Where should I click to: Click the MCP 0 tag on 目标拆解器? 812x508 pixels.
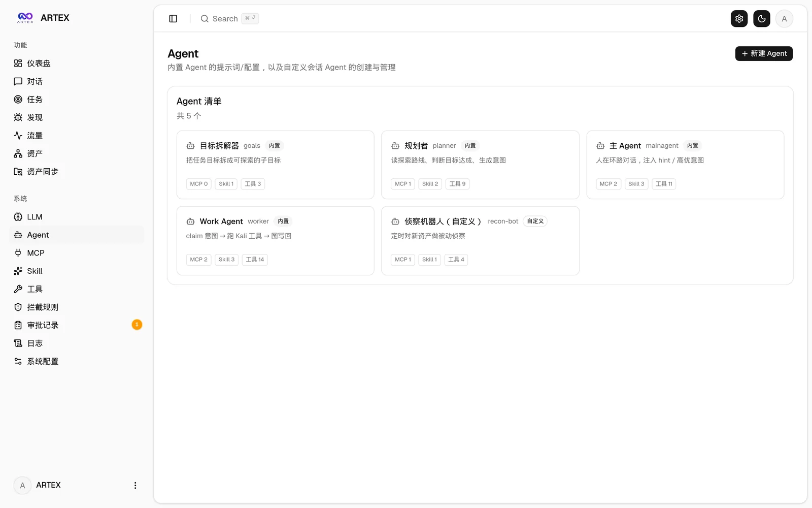pyautogui.click(x=199, y=184)
